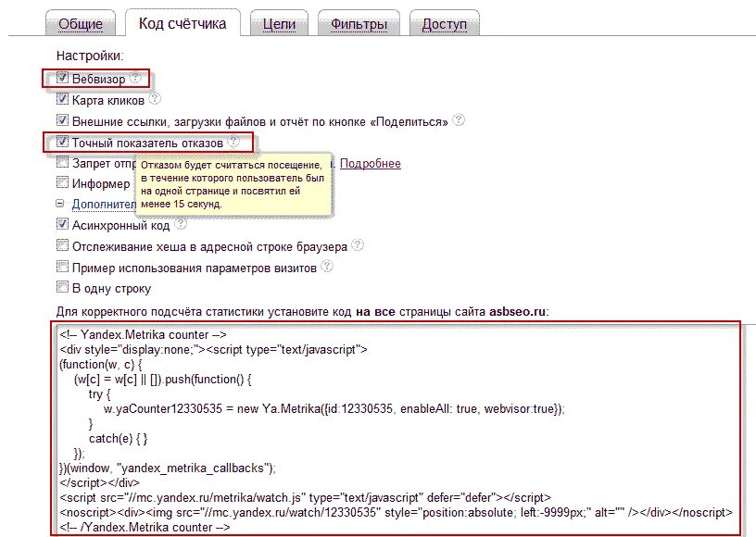The image size is (756, 537).
Task: Click the 'asbseo.ru' site name text
Action: tap(517, 312)
